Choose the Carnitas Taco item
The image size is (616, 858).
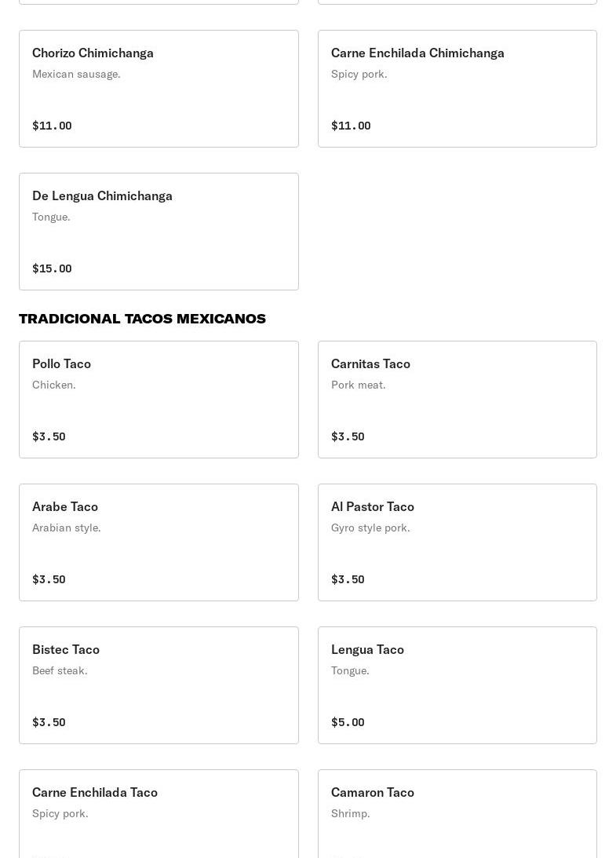click(x=457, y=400)
